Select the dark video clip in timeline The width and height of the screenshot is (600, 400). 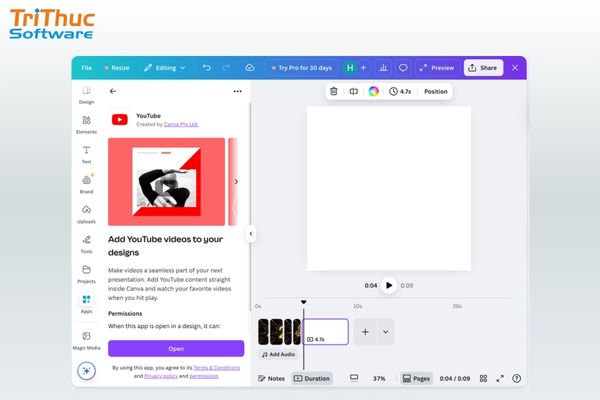pos(279,331)
